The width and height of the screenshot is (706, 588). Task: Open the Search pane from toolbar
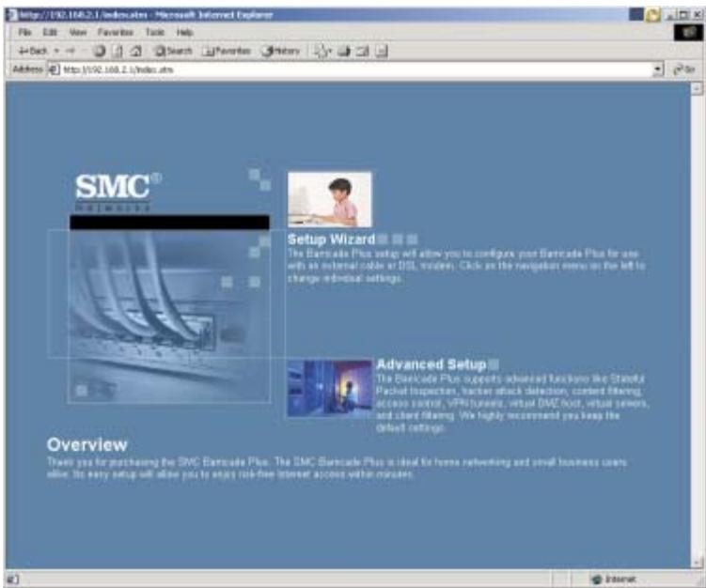click(x=173, y=51)
